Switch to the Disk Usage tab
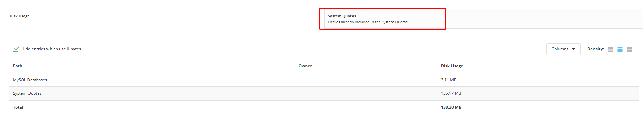The image size is (644, 128). click(x=165, y=19)
